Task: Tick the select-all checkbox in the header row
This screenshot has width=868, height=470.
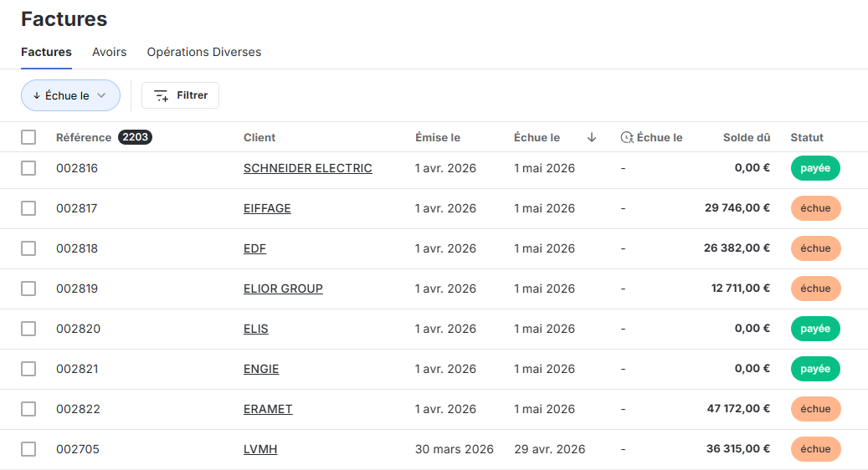Action: [x=28, y=137]
